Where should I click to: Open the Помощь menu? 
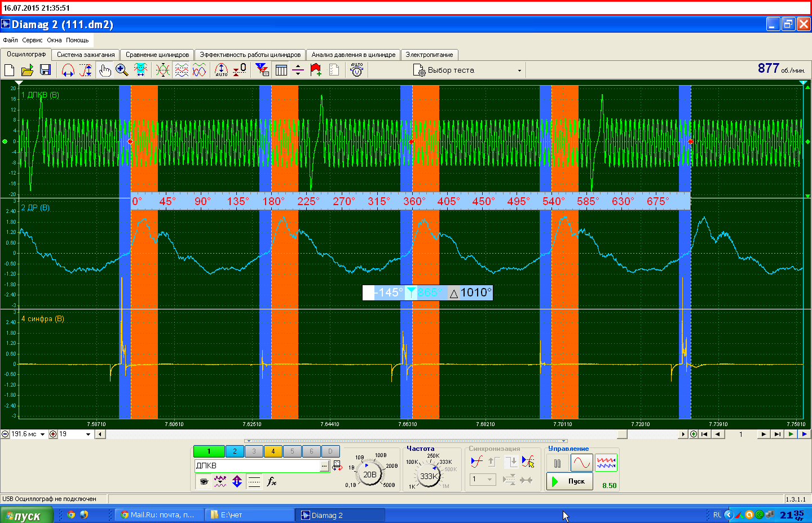[77, 40]
